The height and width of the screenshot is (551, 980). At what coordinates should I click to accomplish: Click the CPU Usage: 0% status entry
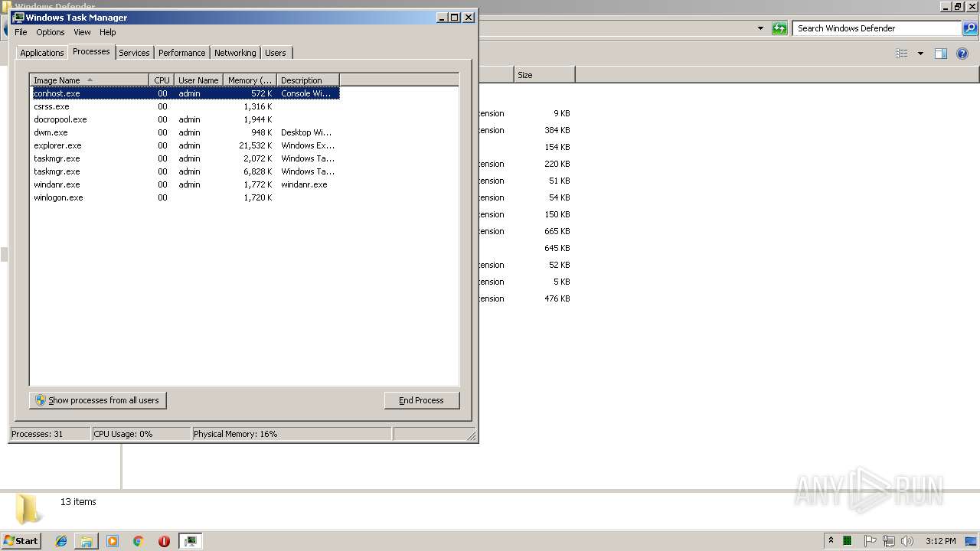[141, 434]
